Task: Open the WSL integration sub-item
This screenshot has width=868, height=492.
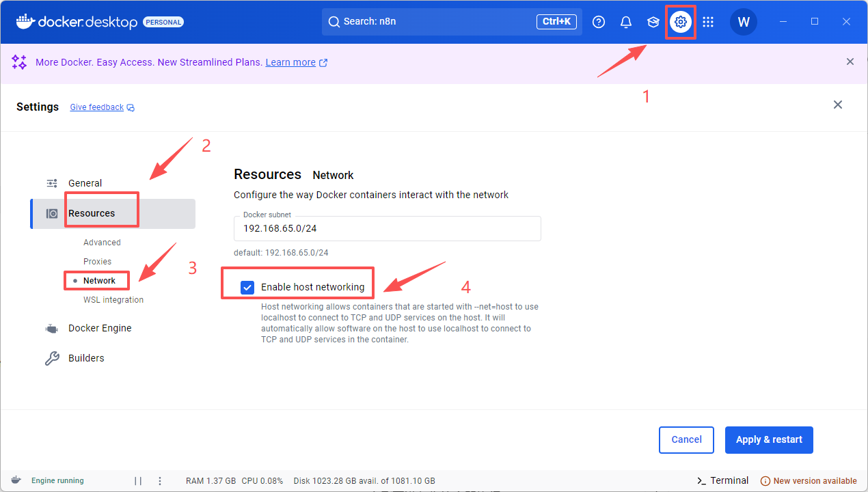Action: [113, 300]
